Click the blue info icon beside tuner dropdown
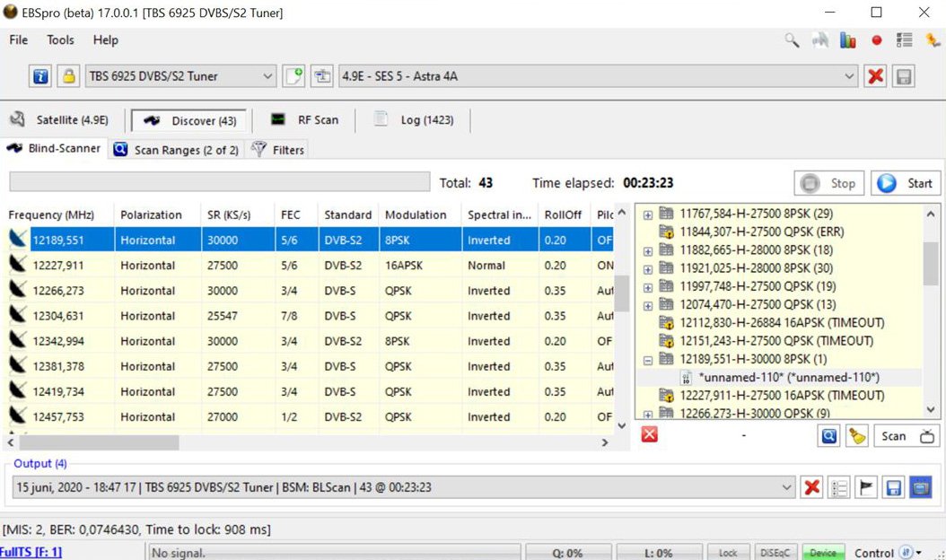Image resolution: width=946 pixels, height=560 pixels. point(40,76)
